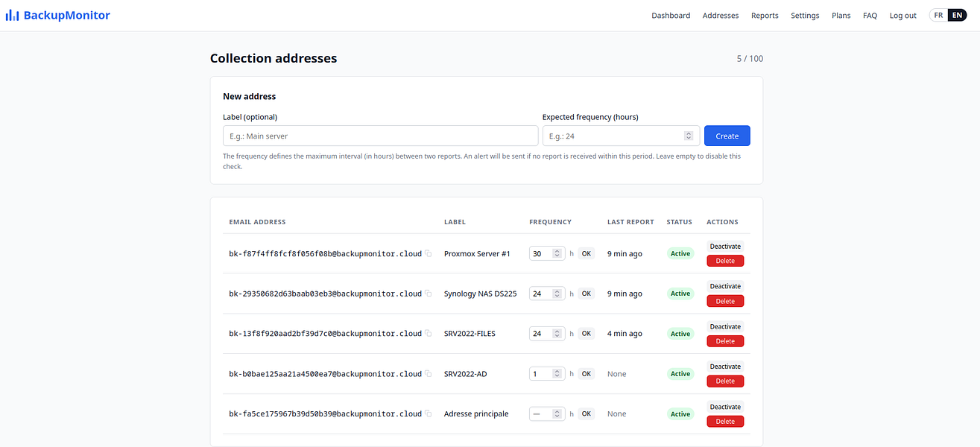Open the FAQ page
Viewport: 980px width, 447px height.
point(870,16)
